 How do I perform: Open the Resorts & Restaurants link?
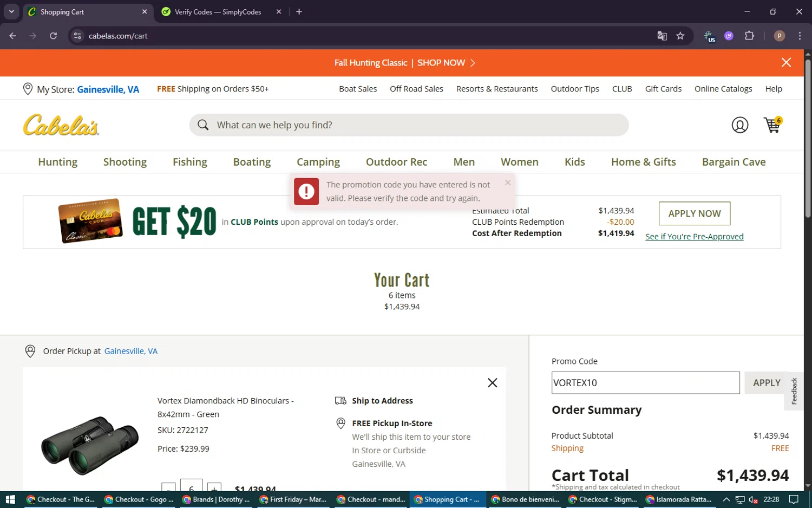pyautogui.click(x=497, y=89)
